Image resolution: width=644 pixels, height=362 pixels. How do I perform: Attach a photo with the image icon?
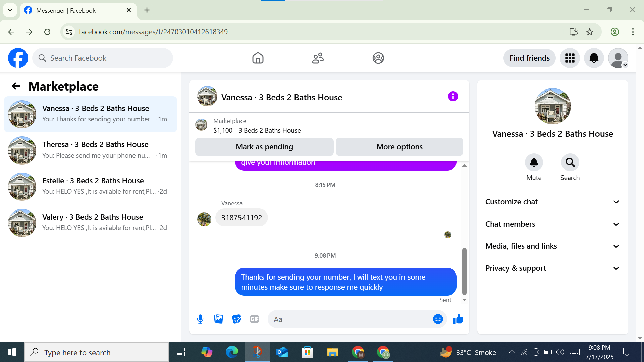coord(218,319)
